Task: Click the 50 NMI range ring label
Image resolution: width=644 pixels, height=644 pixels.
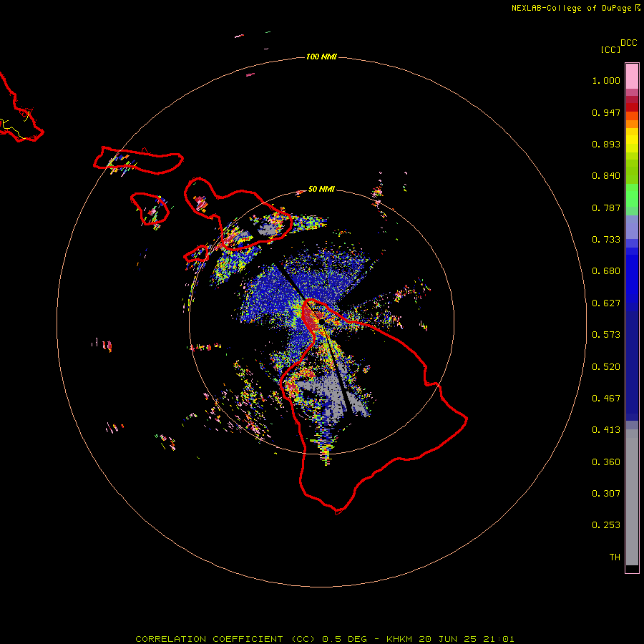Action: coord(321,190)
